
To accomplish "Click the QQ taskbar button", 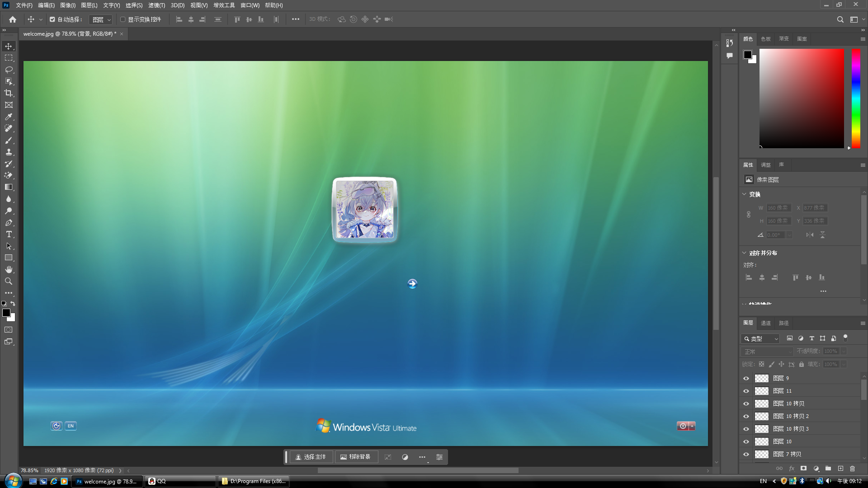I will click(180, 481).
